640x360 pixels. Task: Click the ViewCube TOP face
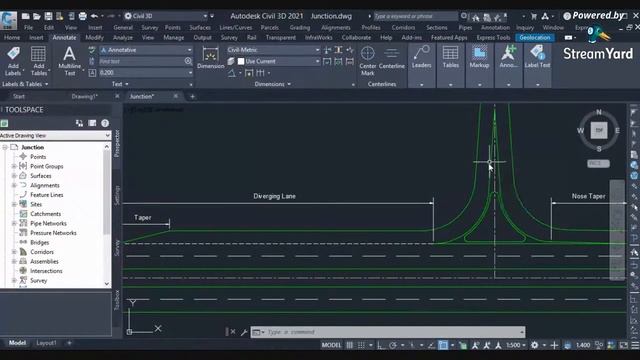tap(599, 130)
